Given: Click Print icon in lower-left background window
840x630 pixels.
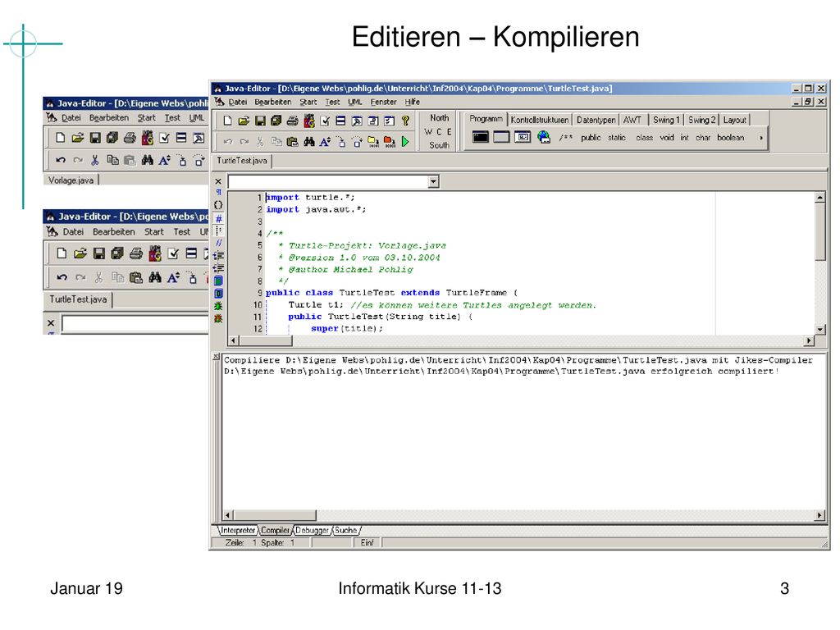Looking at the screenshot, I should point(136,253).
